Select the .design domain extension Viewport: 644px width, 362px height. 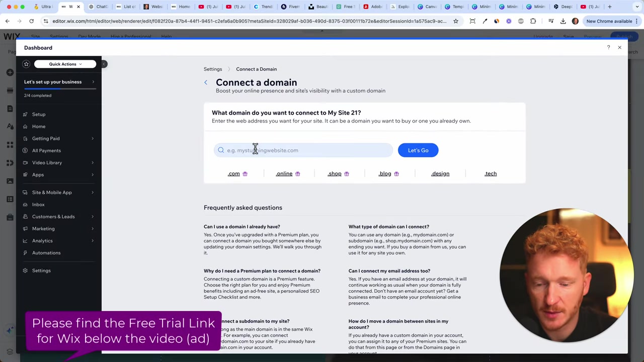pos(440,173)
